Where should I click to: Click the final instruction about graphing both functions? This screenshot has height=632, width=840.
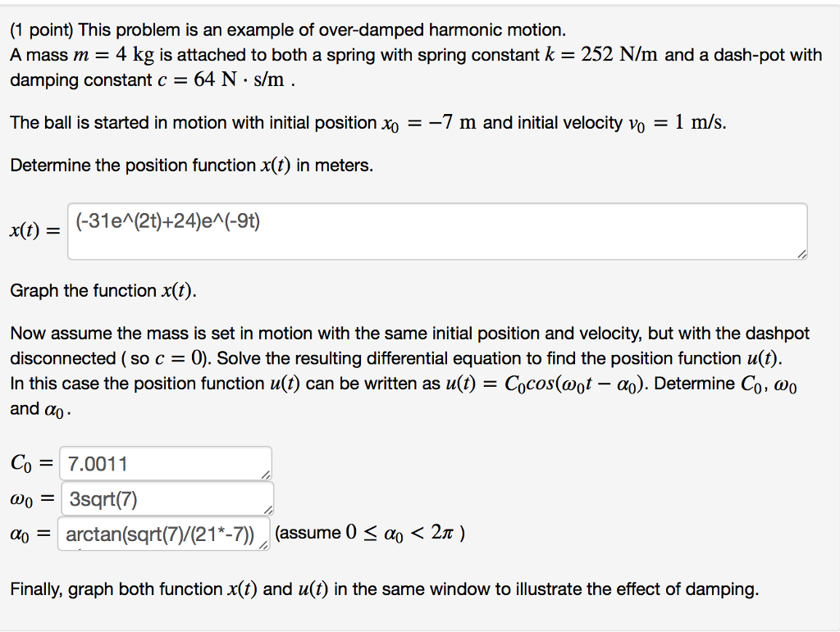386,589
